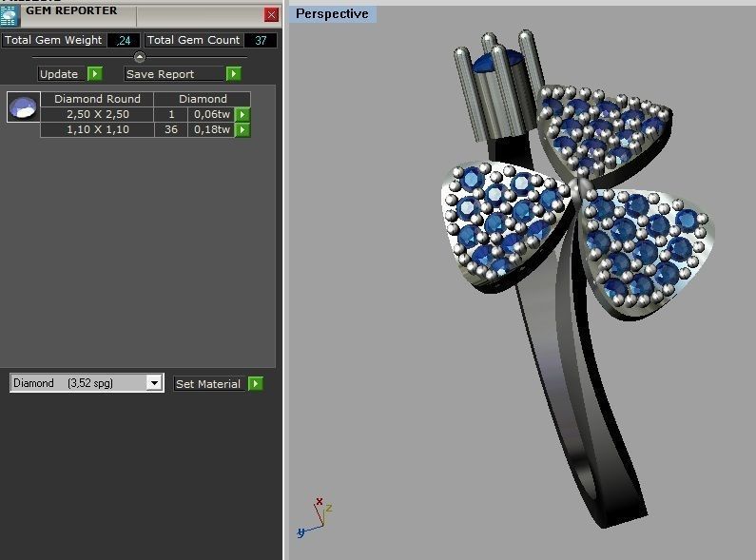Select the blue center stone in prongs
This screenshot has width=756, height=560.
point(487,63)
